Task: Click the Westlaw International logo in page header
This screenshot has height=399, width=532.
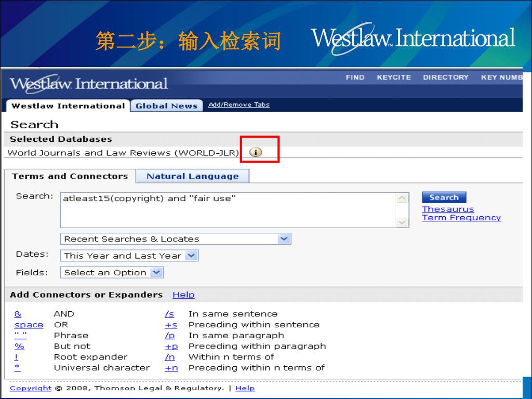Action: pyautogui.click(x=88, y=84)
